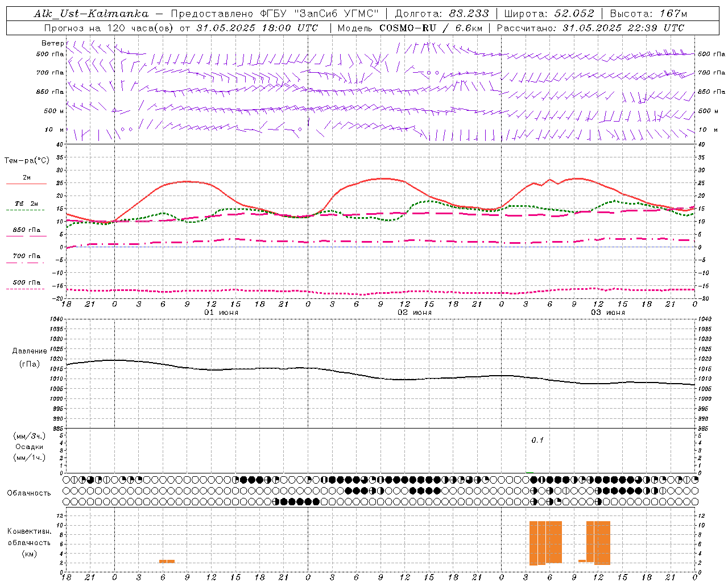
Task: Click the dashed line sample under 'Td 2м'
Action: [25, 210]
